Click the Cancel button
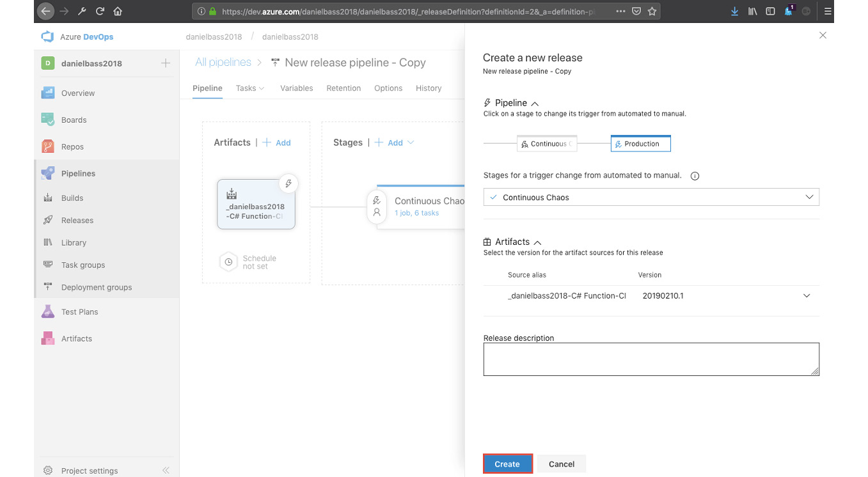The width and height of the screenshot is (868, 477). point(562,464)
